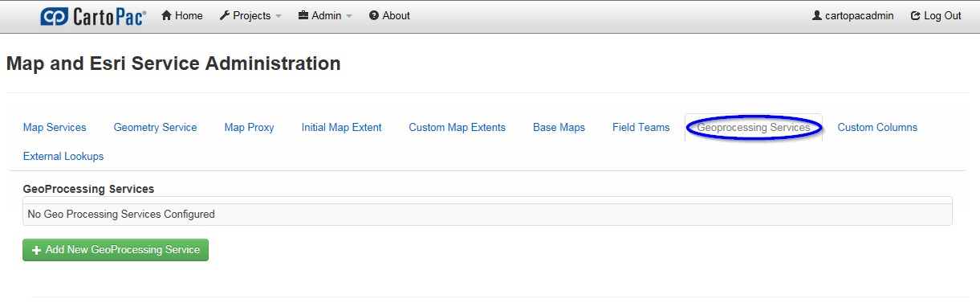Click the Admin briefcase icon
This screenshot has height=307, width=980.
tap(303, 16)
